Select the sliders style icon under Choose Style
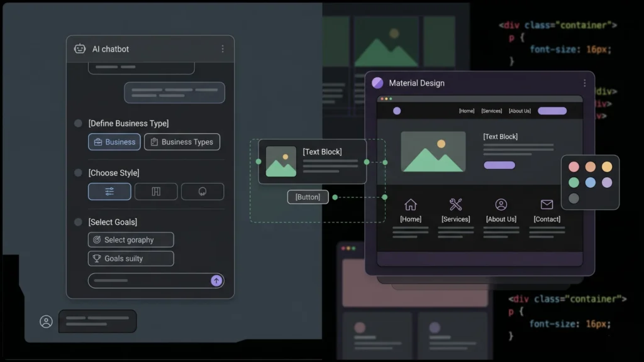The width and height of the screenshot is (644, 362). coord(109,191)
